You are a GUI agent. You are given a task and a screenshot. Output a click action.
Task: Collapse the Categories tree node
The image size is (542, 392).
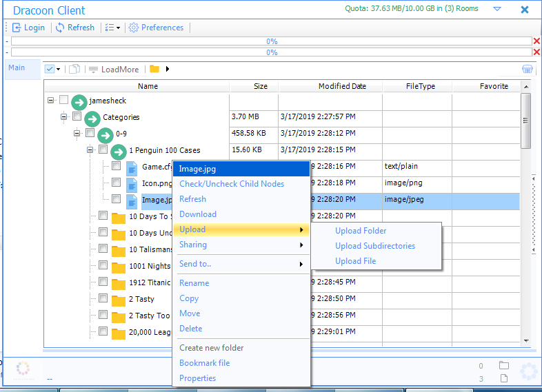click(x=64, y=116)
